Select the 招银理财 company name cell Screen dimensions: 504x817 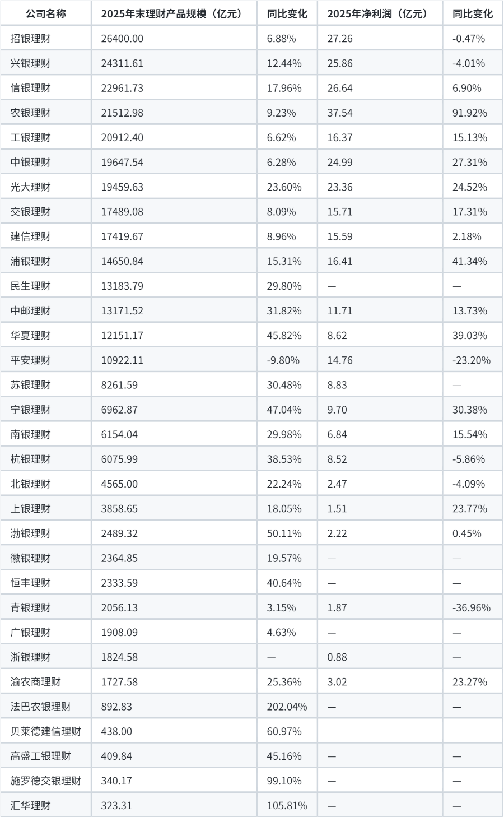click(31, 39)
